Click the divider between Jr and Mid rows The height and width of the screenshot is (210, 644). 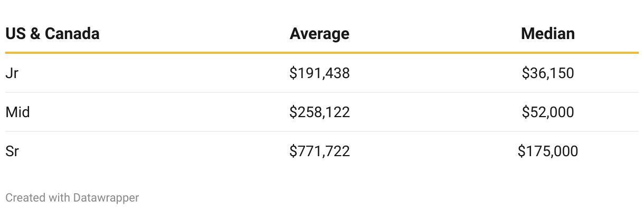point(322,92)
